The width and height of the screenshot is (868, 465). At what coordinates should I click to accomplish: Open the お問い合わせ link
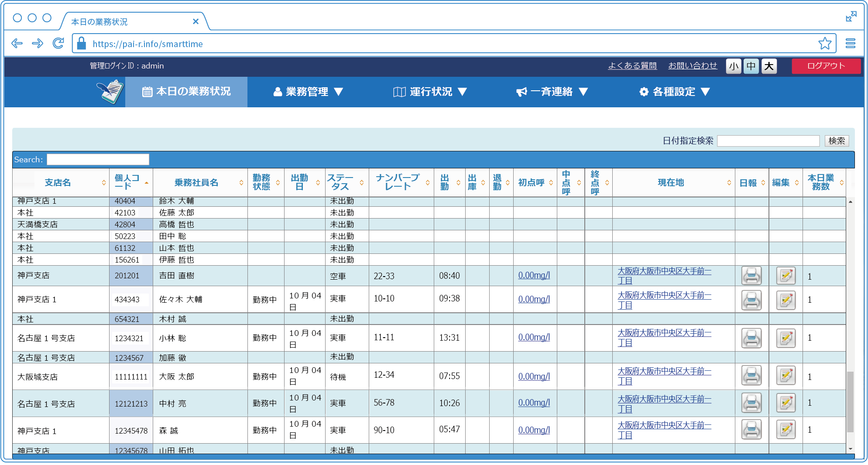coord(693,66)
